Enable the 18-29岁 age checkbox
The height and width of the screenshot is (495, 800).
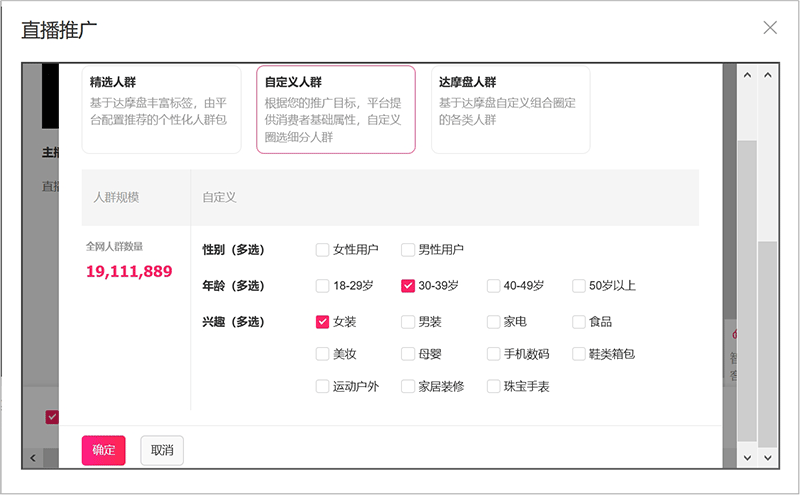pos(322,286)
